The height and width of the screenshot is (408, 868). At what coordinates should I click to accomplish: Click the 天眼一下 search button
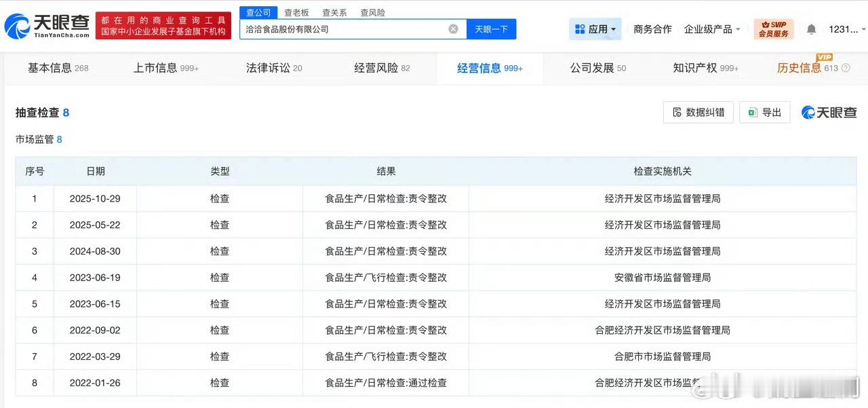point(491,29)
